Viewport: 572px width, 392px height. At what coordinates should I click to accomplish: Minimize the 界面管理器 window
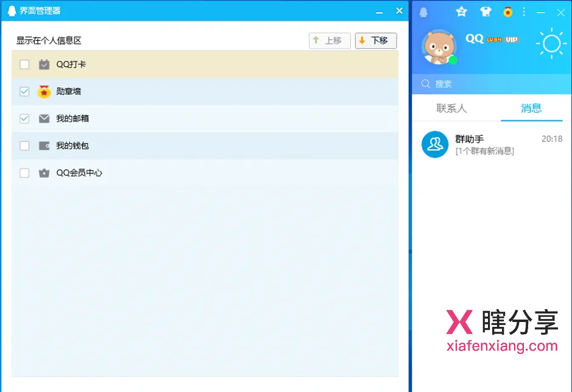(380, 12)
